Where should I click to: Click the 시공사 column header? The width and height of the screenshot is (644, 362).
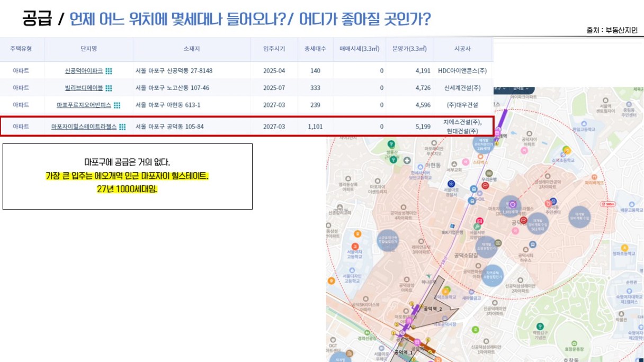[x=462, y=49]
